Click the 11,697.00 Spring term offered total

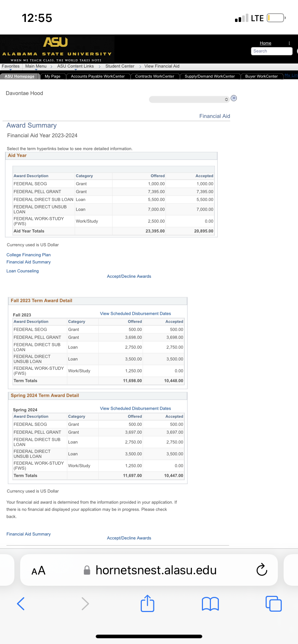(x=132, y=475)
